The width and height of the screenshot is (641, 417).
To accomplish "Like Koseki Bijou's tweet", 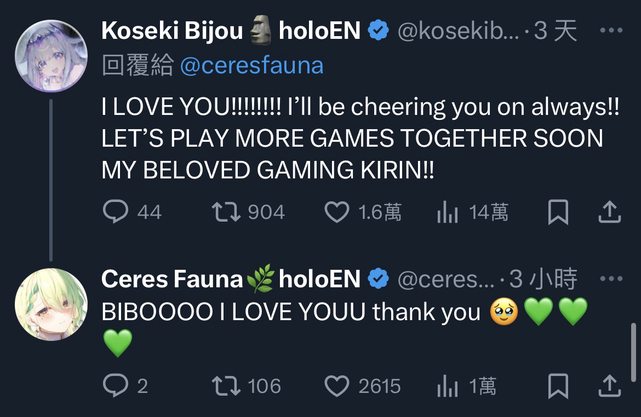I will pos(338,212).
